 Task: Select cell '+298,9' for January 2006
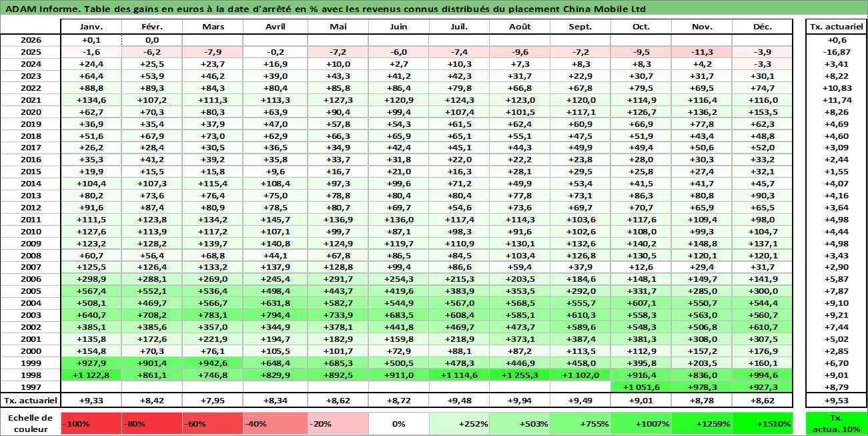click(91, 279)
